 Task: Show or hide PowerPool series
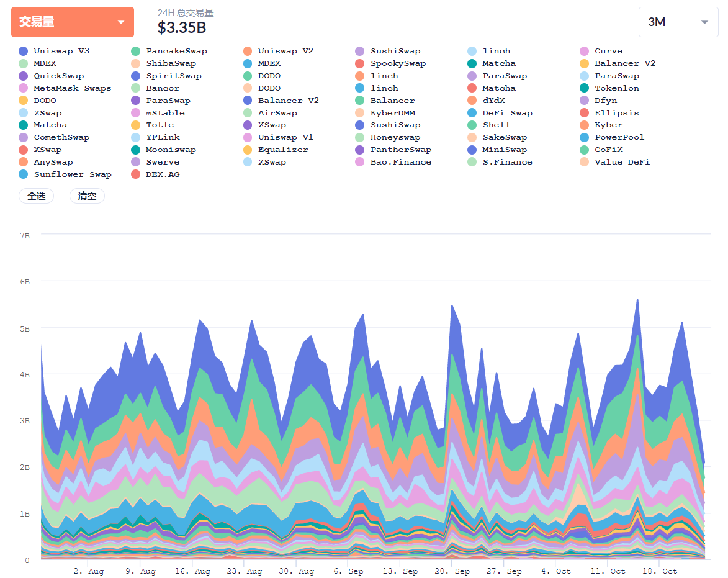[x=613, y=137]
